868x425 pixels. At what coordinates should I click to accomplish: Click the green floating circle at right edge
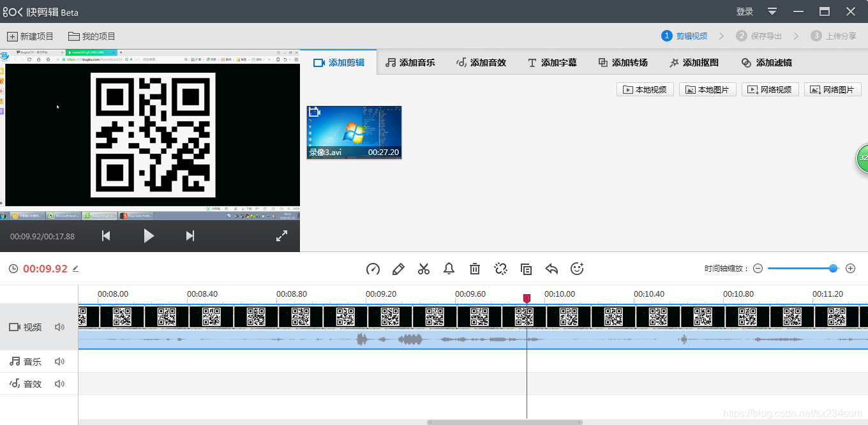pyautogui.click(x=862, y=158)
